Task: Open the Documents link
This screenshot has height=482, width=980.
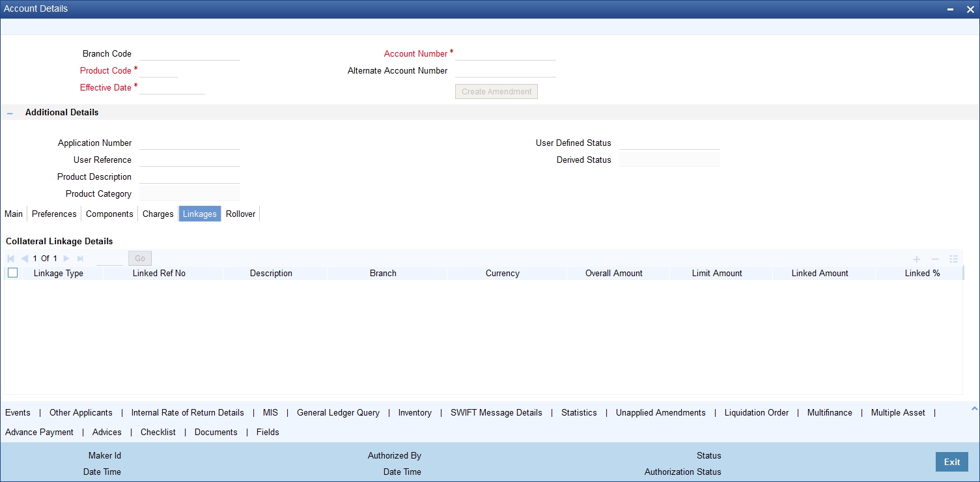Action: coord(216,432)
